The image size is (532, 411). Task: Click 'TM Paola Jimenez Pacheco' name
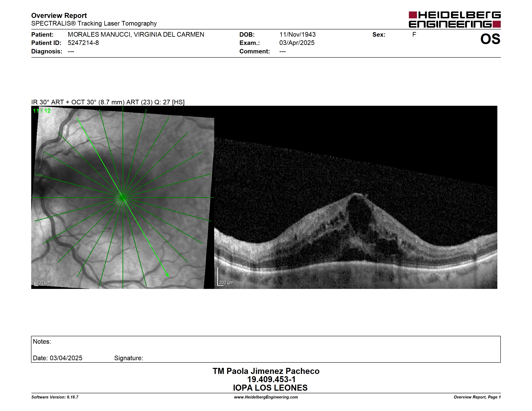click(266, 371)
